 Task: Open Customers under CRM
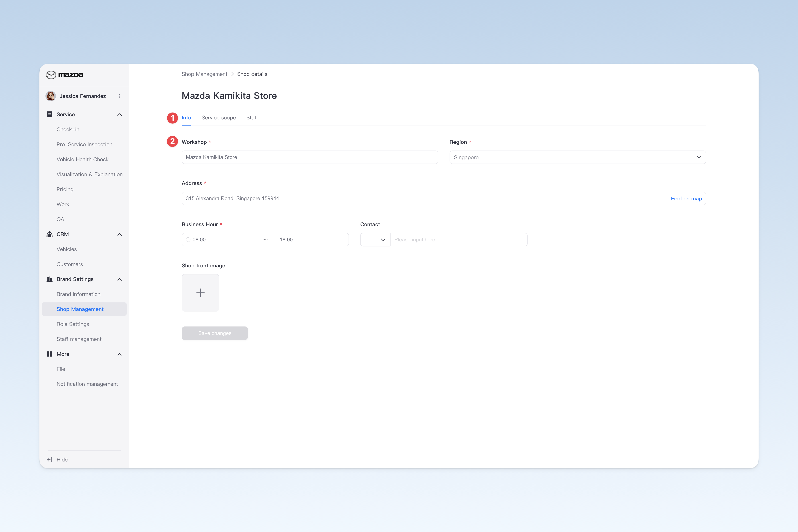[70, 264]
